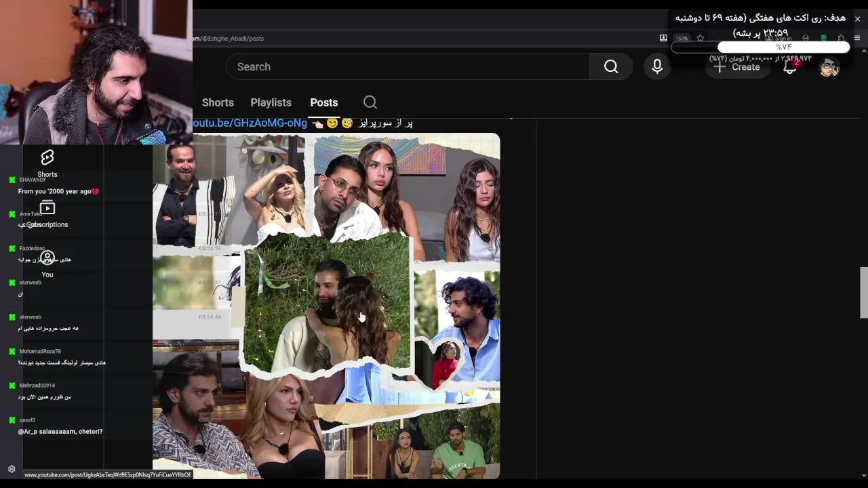
Task: Click the Create button
Action: point(737,67)
